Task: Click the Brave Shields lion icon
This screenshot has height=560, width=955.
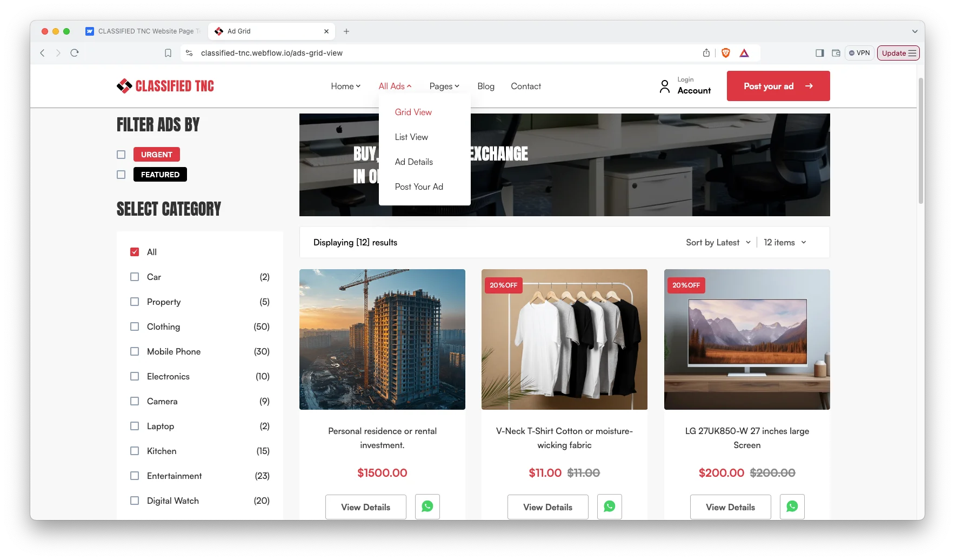Action: tap(726, 53)
